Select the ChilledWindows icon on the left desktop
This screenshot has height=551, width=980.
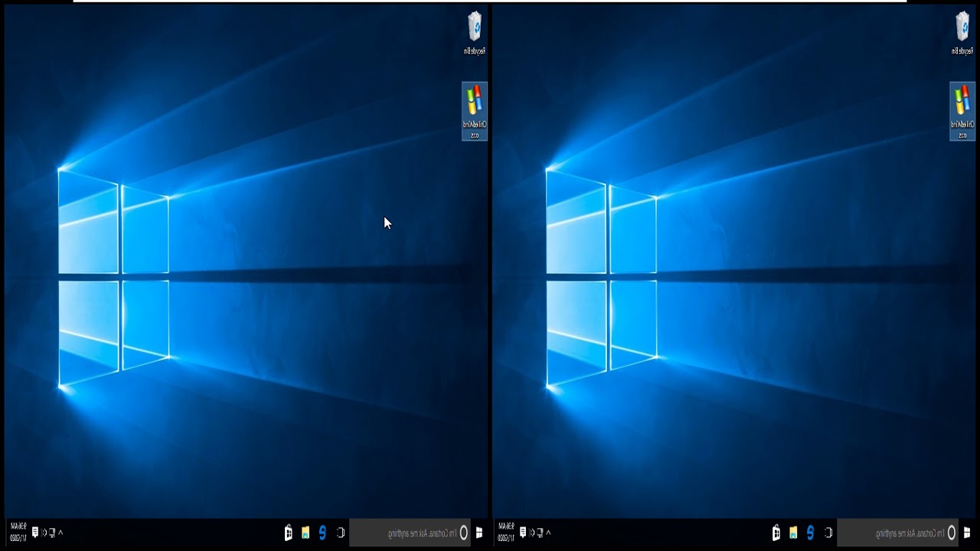(475, 112)
